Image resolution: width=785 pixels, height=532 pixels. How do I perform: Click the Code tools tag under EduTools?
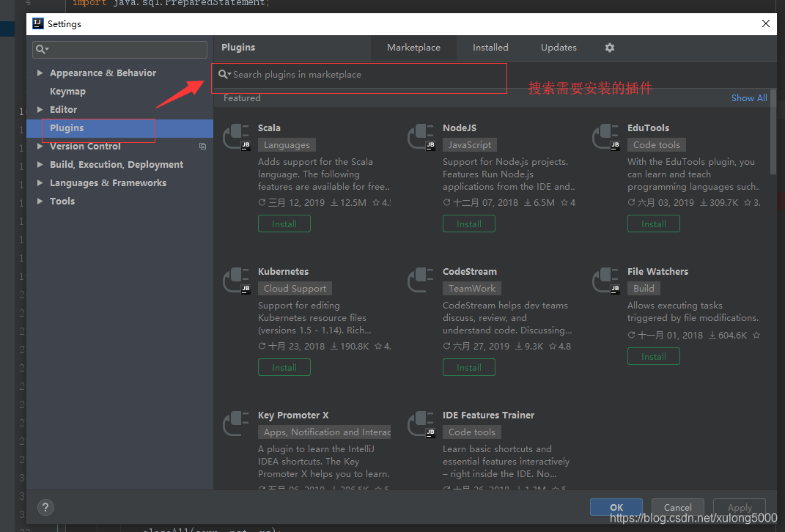656,145
